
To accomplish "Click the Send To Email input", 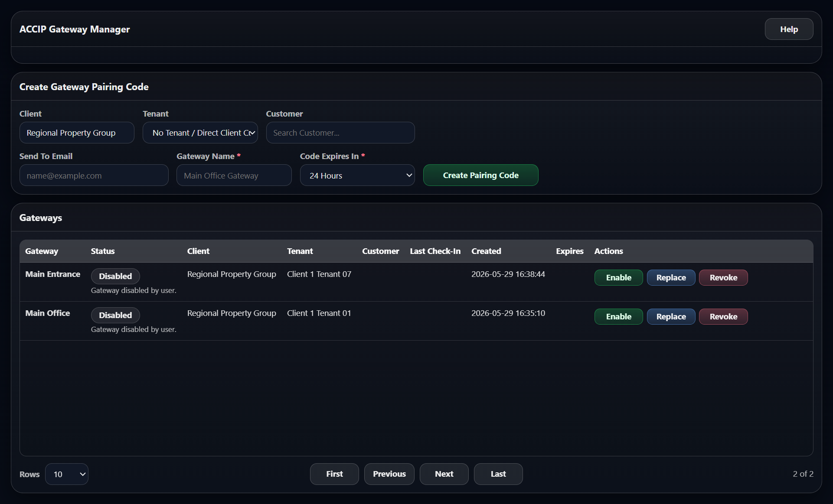I will 94,175.
